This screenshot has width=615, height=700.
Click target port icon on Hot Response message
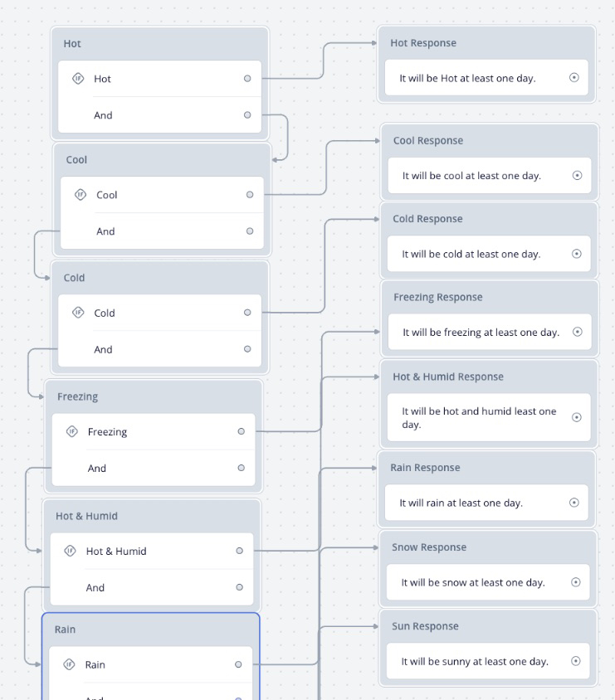click(x=574, y=78)
